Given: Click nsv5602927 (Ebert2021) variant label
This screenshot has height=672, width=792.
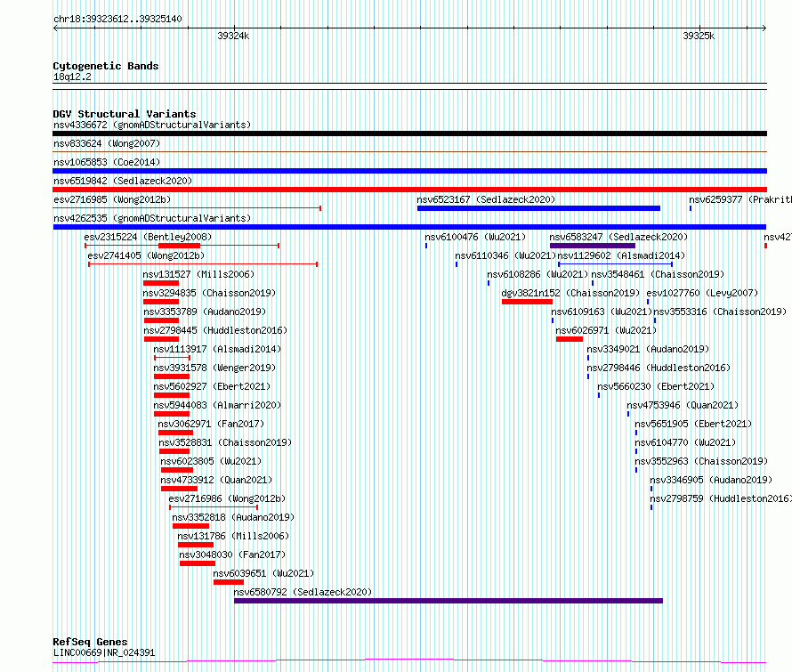Looking at the screenshot, I should (212, 386).
